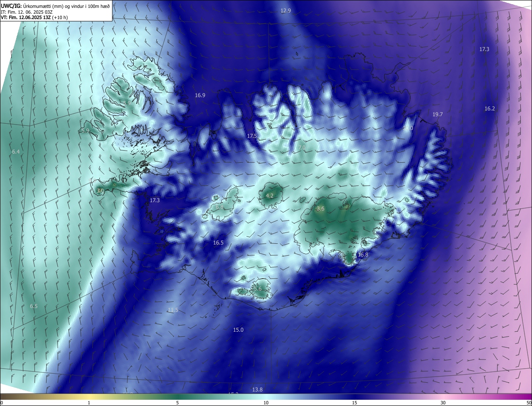Click the 30 tick label on the color scale

point(443,403)
